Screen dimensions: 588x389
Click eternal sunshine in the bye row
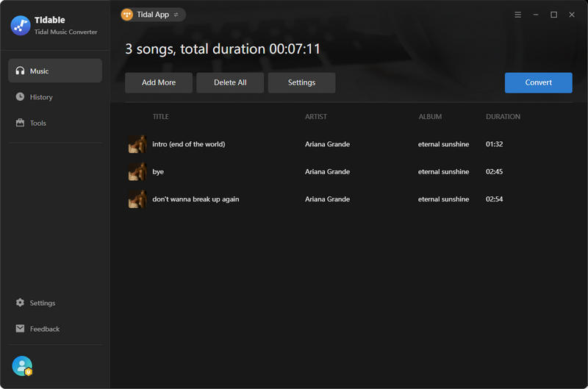(x=444, y=171)
